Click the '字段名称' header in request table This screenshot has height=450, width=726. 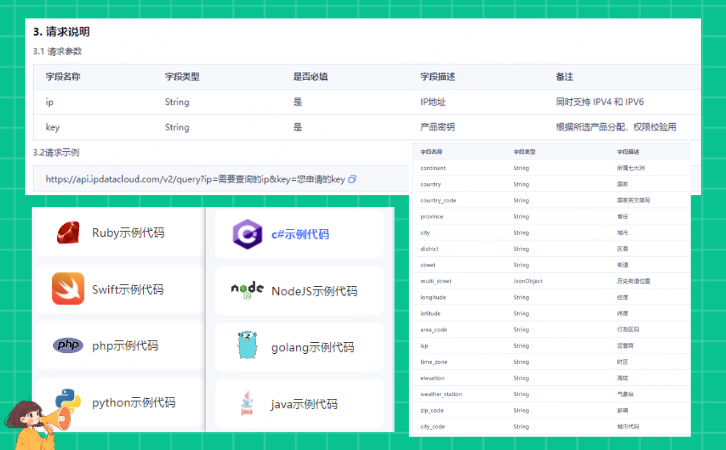click(x=63, y=77)
